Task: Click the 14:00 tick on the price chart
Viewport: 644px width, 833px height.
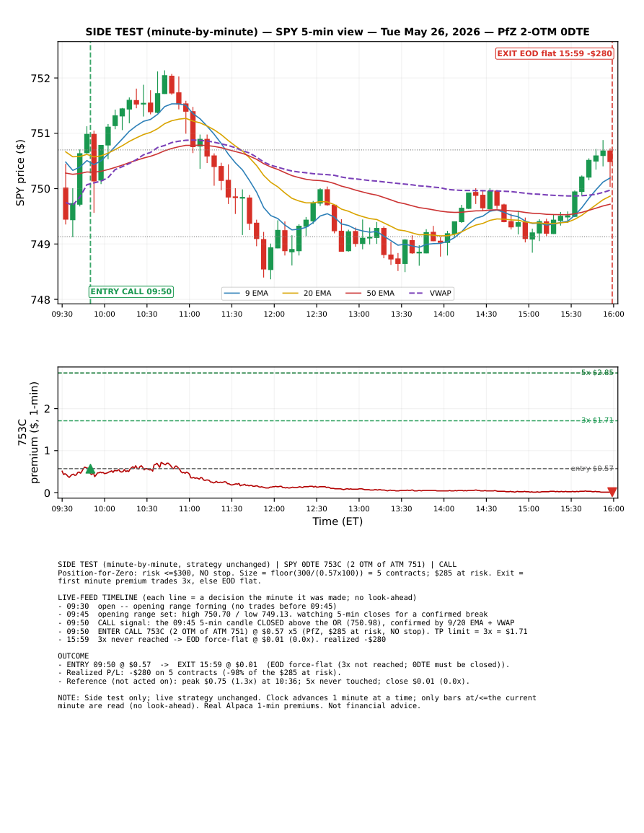Action: (444, 314)
